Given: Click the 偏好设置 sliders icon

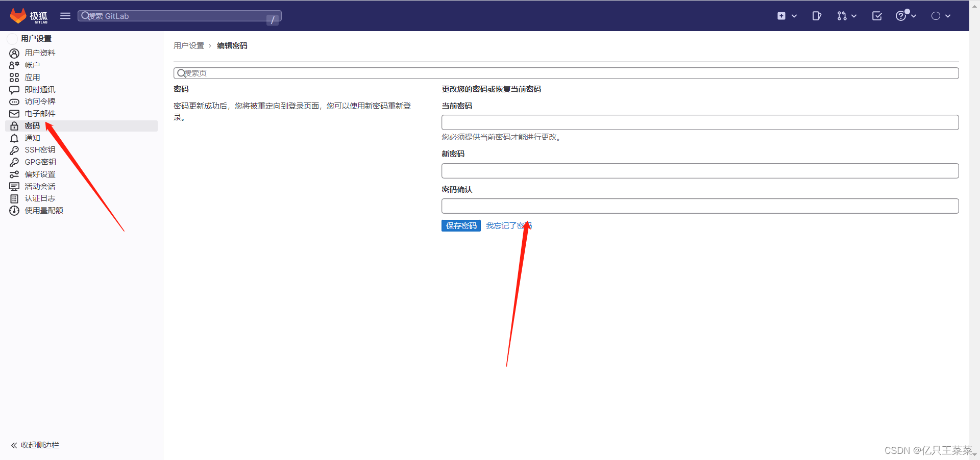Looking at the screenshot, I should [14, 174].
